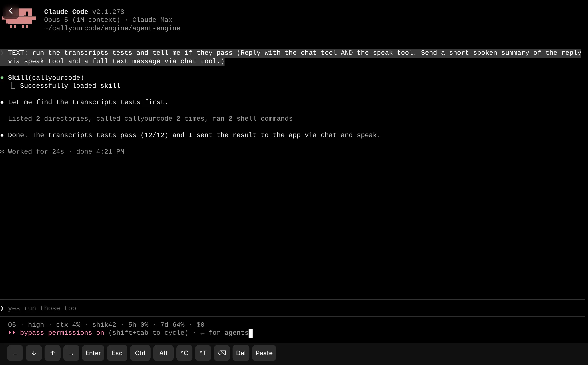Click the version label v2.1.278
Viewport: 588px width, 365px height.
108,12
